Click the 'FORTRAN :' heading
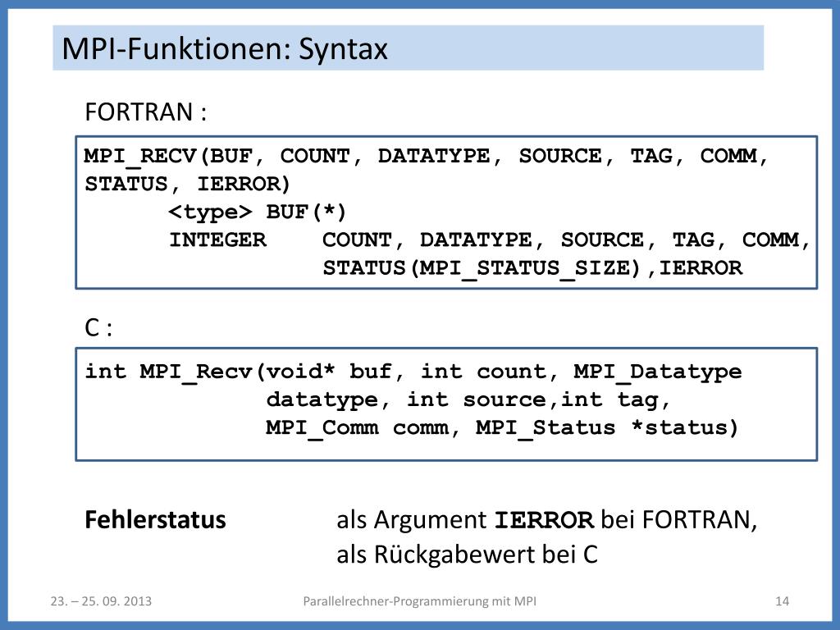Screen dimensions: 840x630 146,112
